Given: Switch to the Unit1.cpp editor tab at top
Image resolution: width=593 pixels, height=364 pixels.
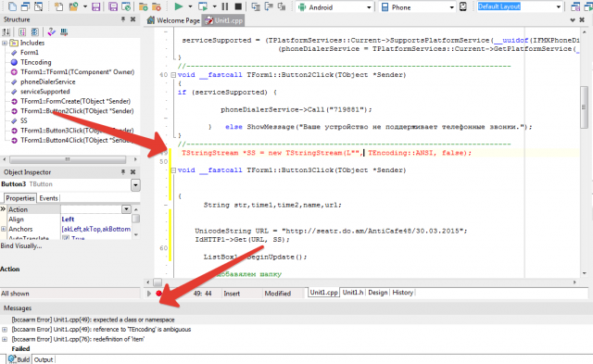Looking at the screenshot, I should 223,20.
